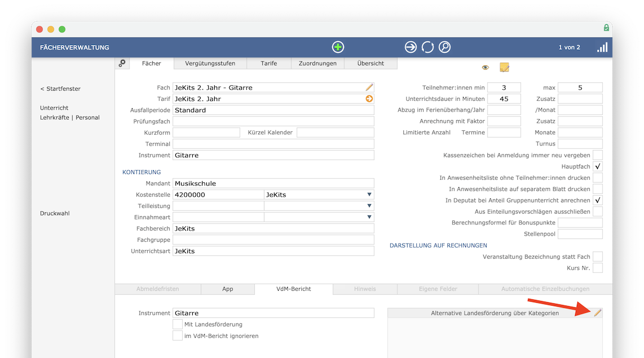Click the orange arrow in Tarif field

click(x=369, y=99)
